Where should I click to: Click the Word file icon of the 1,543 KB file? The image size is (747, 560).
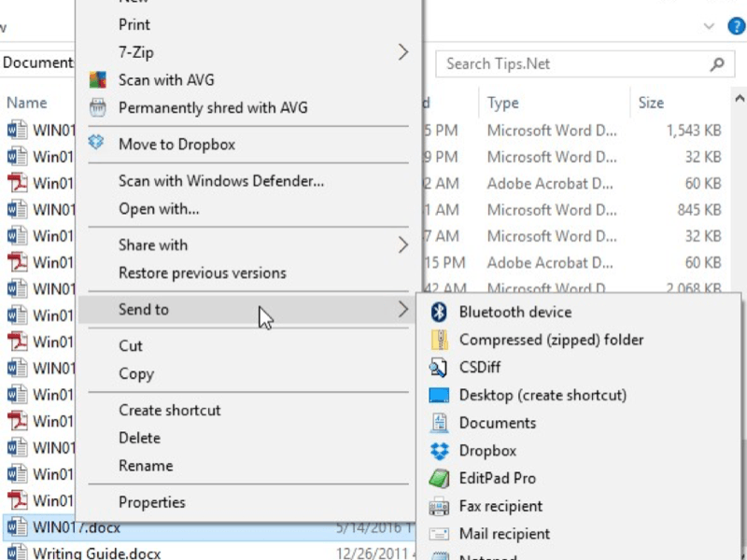pos(17,130)
